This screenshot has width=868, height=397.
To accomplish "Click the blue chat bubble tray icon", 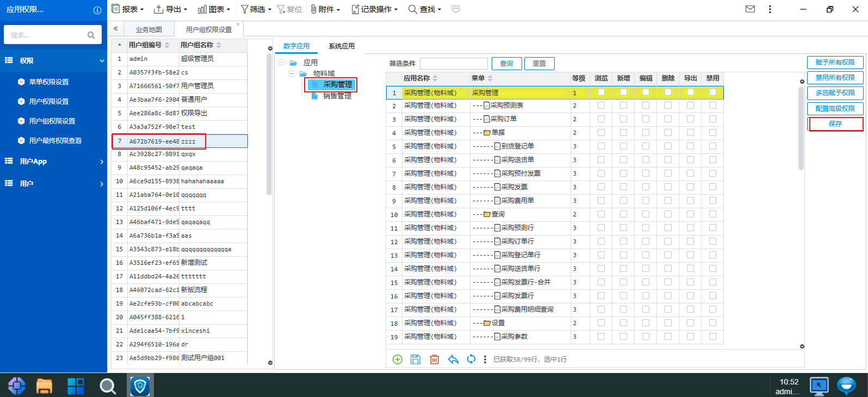I will (x=846, y=386).
